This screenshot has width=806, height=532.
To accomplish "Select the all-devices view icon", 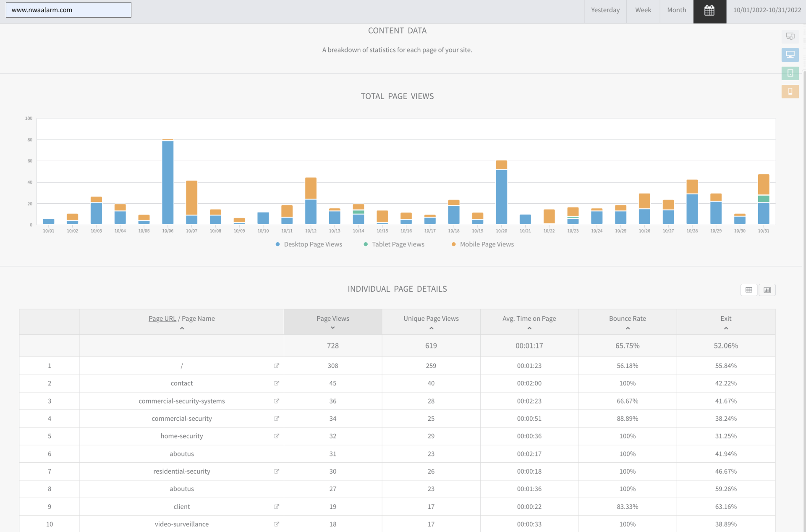I will [790, 37].
